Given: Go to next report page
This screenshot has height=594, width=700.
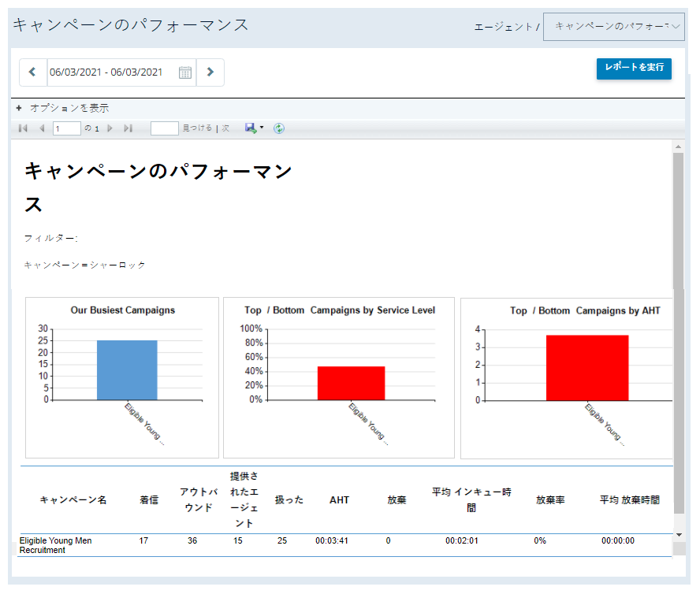Looking at the screenshot, I should [110, 128].
